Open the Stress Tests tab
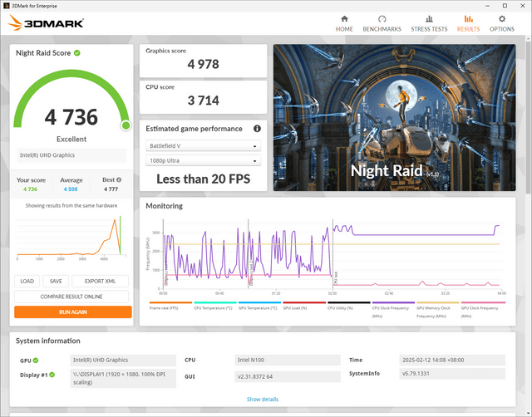 point(429,24)
